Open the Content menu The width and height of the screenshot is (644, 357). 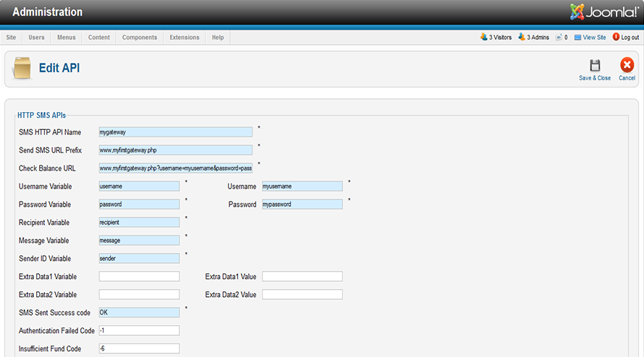(x=99, y=38)
